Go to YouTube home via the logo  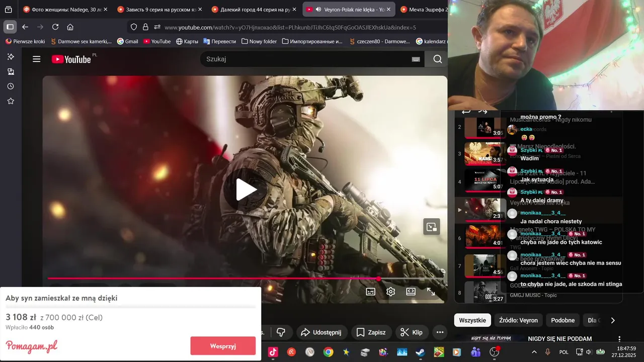[71, 59]
